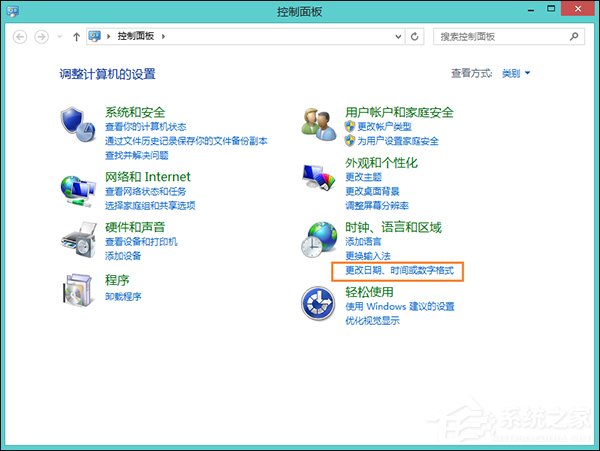Open the 外观和个性化 monitor icon
The image size is (600, 451).
318,177
